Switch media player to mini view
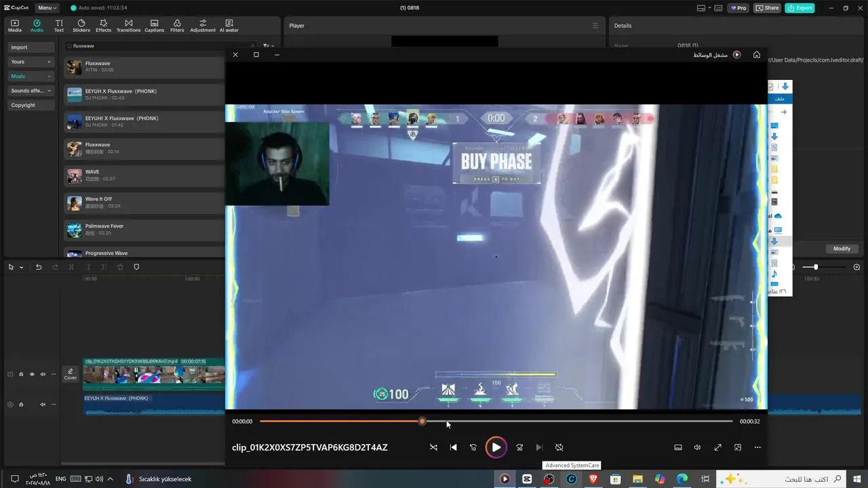This screenshot has width=868, height=488. click(x=738, y=447)
